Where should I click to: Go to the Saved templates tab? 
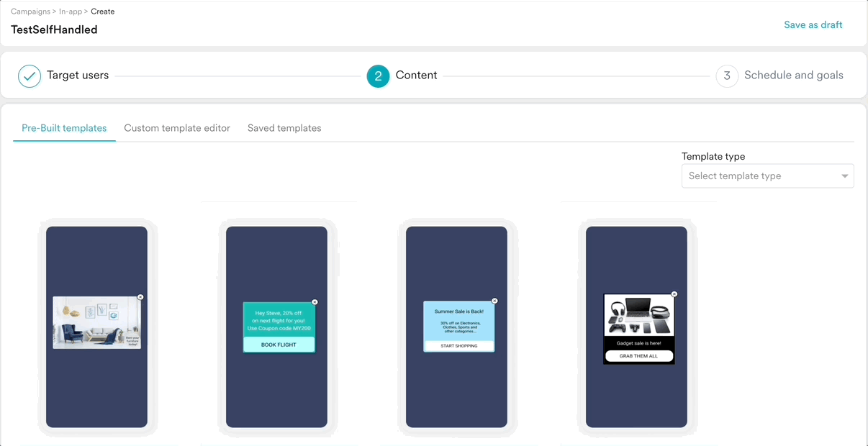(284, 128)
